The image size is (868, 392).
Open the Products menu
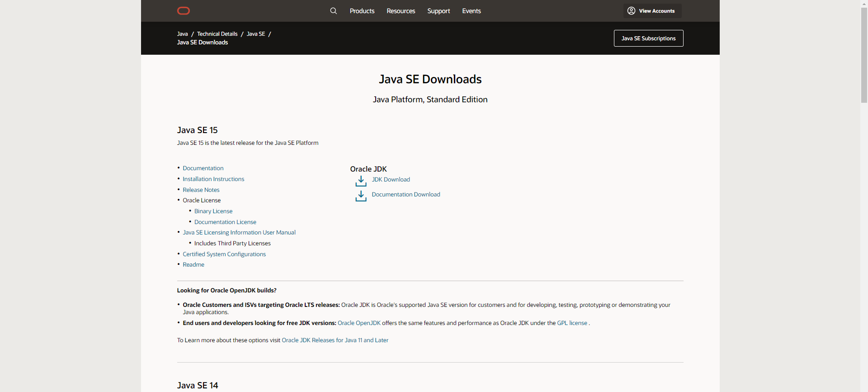point(362,11)
